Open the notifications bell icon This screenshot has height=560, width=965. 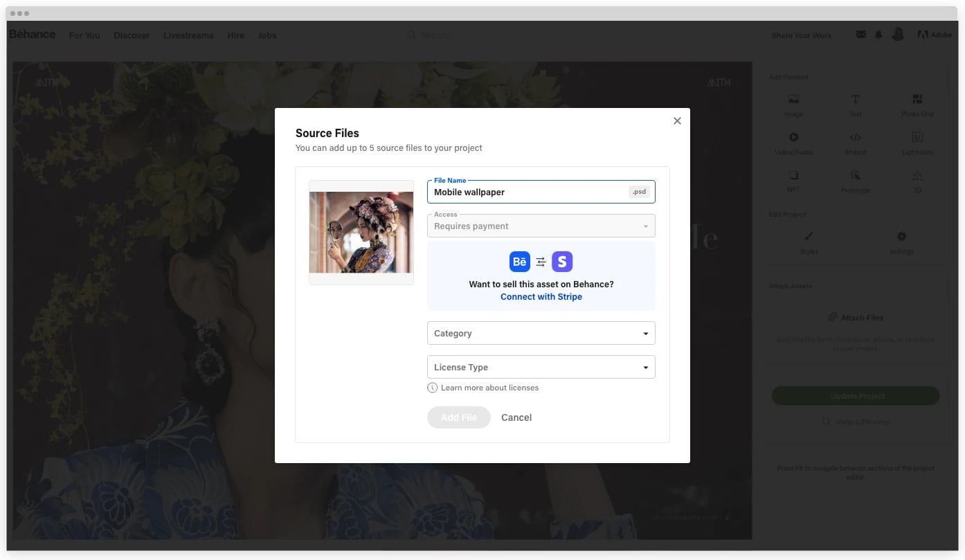pyautogui.click(x=878, y=35)
